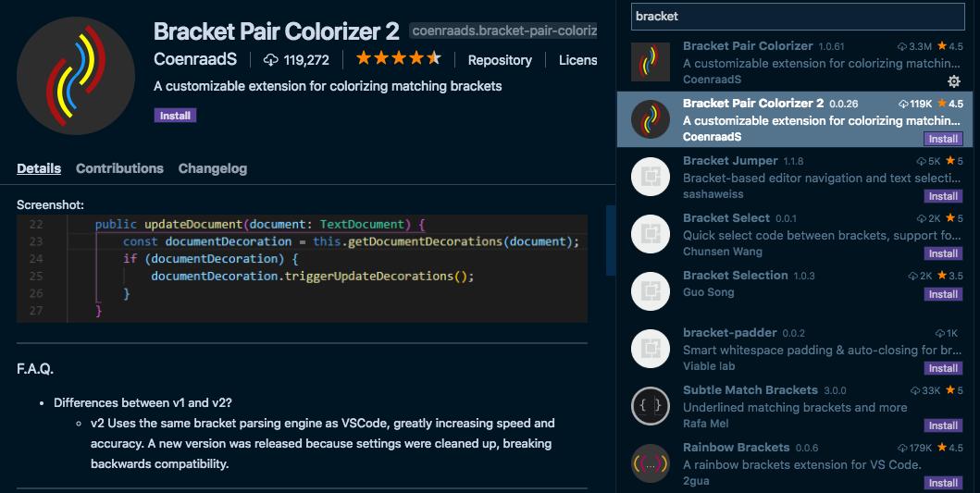Switch to the Changelog tab
This screenshot has width=980, height=493.
[213, 168]
